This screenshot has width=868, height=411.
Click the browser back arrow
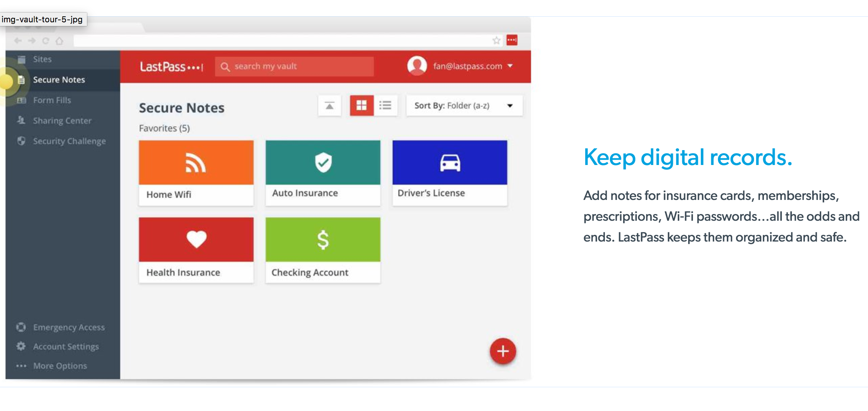18,41
